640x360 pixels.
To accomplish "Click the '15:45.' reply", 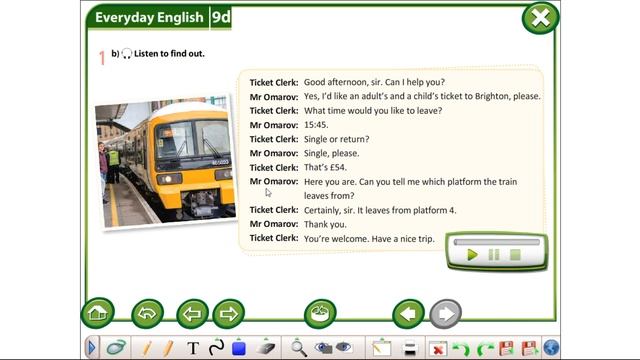I will click(x=316, y=125).
